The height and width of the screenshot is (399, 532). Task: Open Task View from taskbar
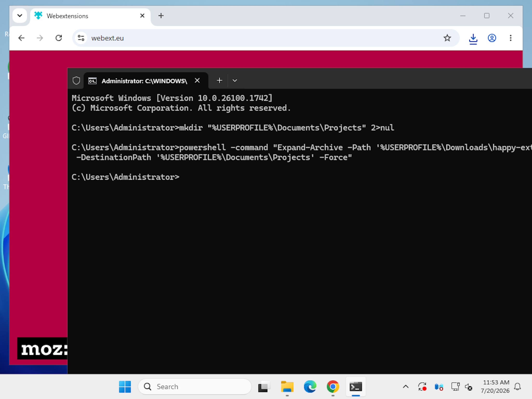coord(264,387)
